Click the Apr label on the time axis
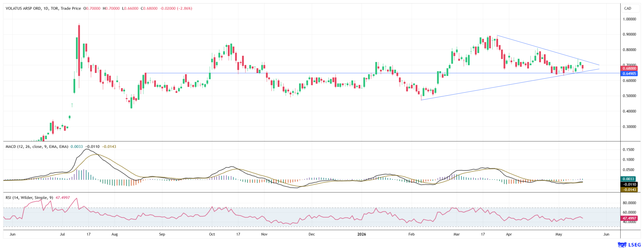The width and height of the screenshot is (644, 248). tap(509, 234)
